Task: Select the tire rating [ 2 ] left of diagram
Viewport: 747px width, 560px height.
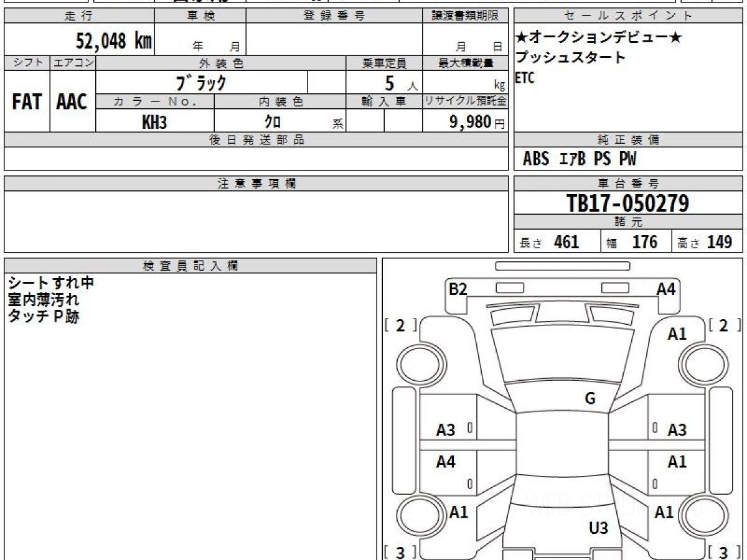Action: point(400,325)
